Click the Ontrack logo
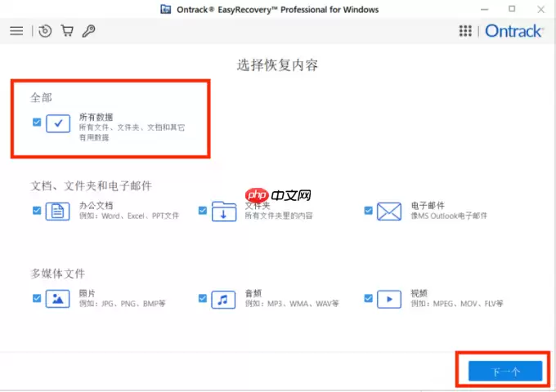The height and width of the screenshot is (392, 556). click(x=513, y=31)
